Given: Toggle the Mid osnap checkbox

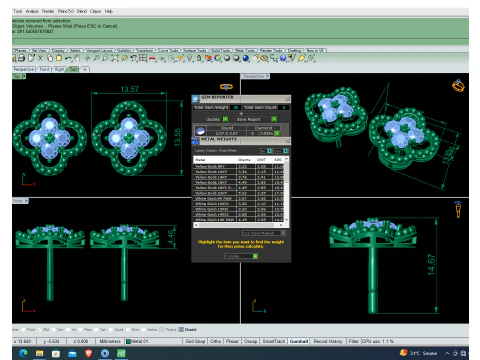Looking at the screenshot, I should (x=39, y=329).
